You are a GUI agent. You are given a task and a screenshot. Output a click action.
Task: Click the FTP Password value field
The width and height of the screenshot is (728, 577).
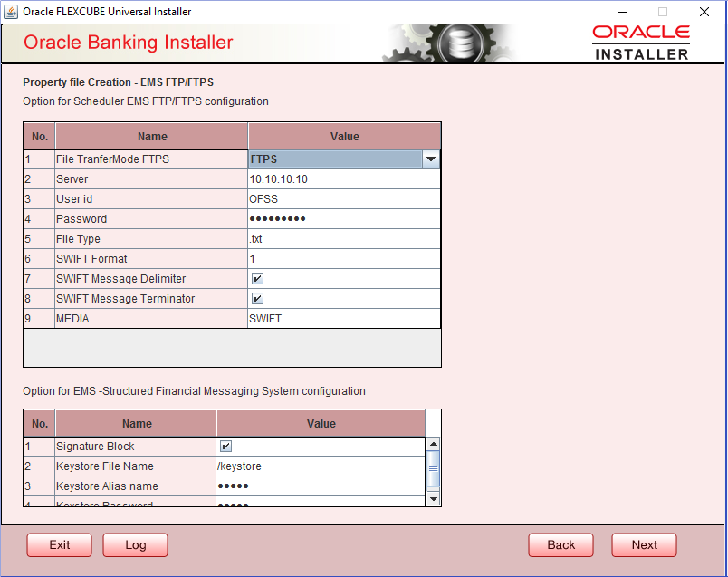[x=344, y=219]
